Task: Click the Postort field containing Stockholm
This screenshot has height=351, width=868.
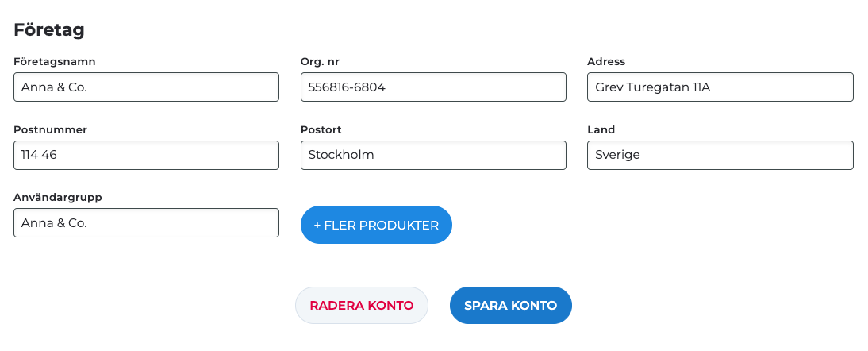Action: click(x=433, y=156)
